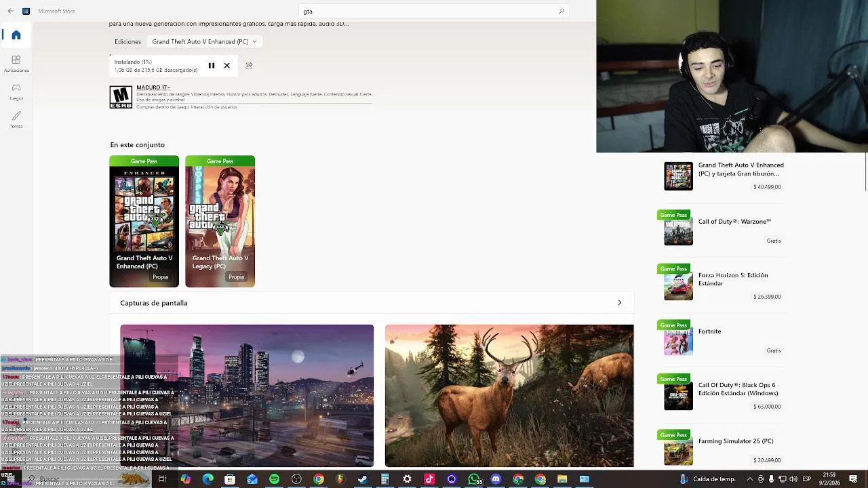Open the Farming Simulator 25 (PC) listing
The width and height of the screenshot is (868, 488).
(x=724, y=448)
